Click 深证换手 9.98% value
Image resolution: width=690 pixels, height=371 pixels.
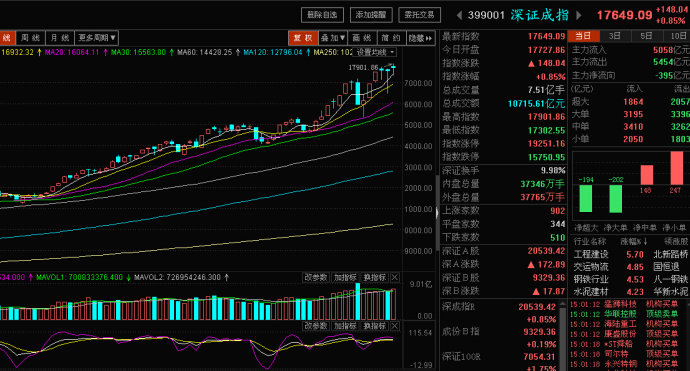[553, 170]
